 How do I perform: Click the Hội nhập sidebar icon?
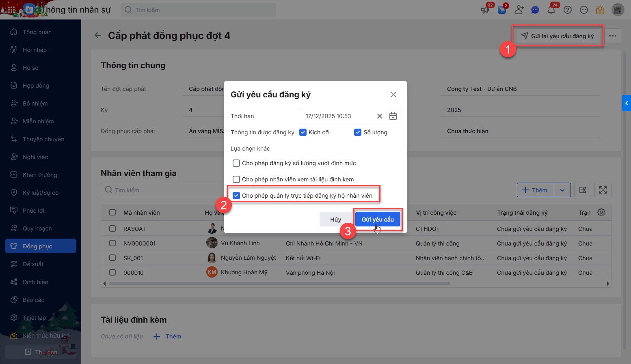(x=14, y=50)
